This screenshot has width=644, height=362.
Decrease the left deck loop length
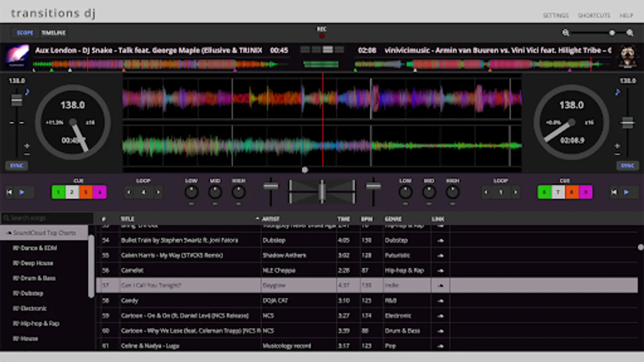click(x=129, y=192)
